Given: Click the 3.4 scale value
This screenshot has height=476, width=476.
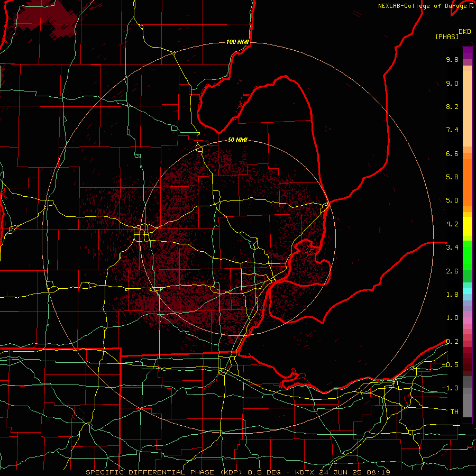Looking at the screenshot, I should pos(452,248).
